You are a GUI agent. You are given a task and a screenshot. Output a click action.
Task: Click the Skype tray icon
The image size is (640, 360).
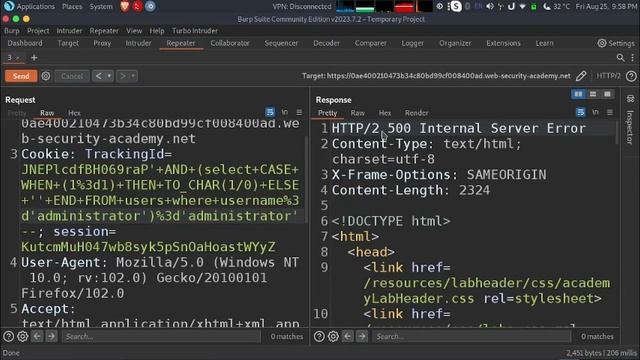(x=456, y=7)
